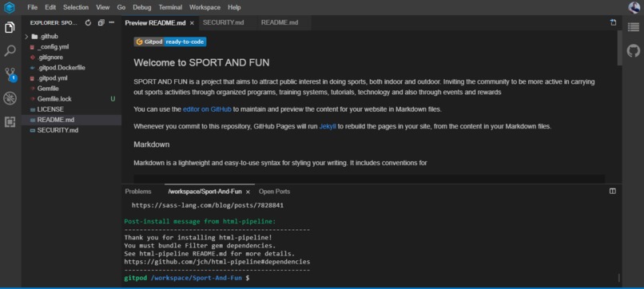The image size is (644, 289).
Task: Open the Workspace menu
Action: pyautogui.click(x=205, y=7)
